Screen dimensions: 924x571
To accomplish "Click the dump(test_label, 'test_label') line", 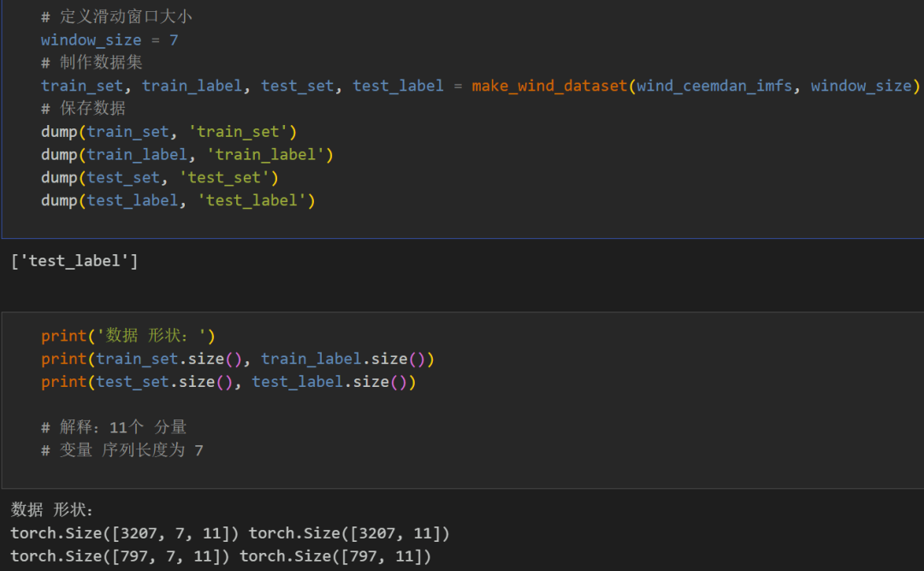I will (x=178, y=201).
